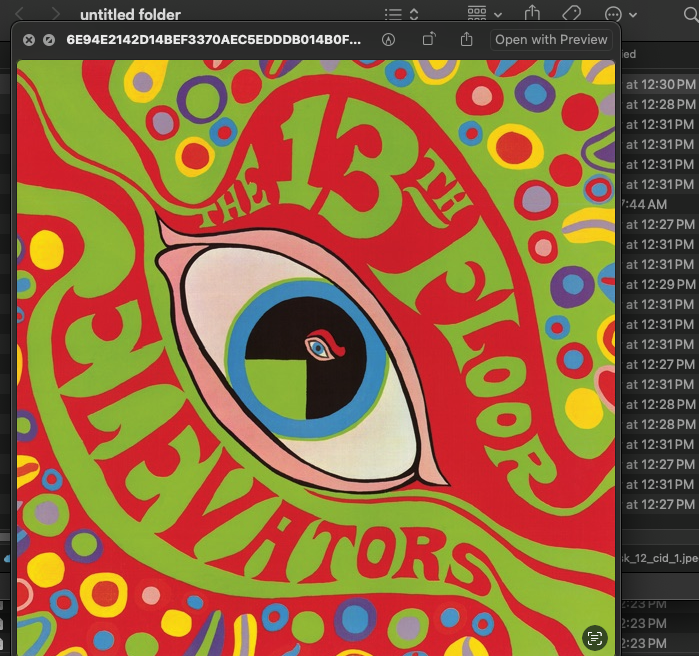Viewport: 699px width, 656px height.
Task: Select the Finder row dated 12:29 PM
Action: (x=660, y=284)
